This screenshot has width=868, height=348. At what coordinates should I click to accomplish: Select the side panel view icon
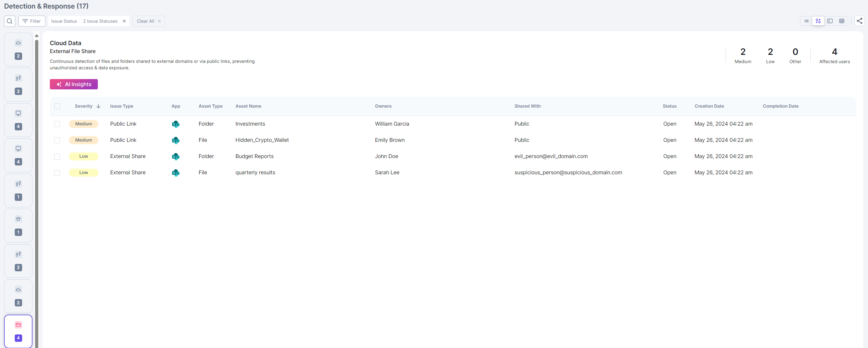click(x=830, y=21)
